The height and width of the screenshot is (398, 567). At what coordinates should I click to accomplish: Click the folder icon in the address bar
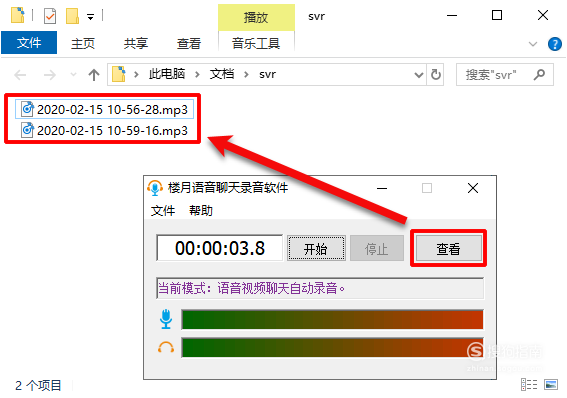pos(119,74)
